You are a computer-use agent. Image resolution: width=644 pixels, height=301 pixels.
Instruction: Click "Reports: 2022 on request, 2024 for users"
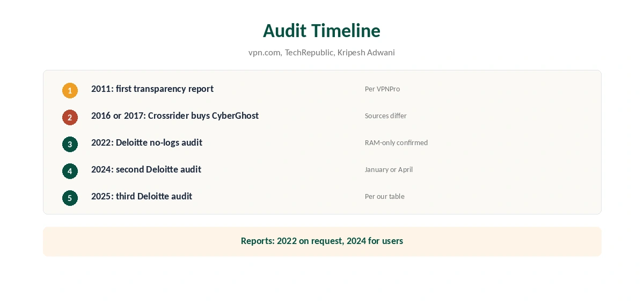tap(322, 241)
